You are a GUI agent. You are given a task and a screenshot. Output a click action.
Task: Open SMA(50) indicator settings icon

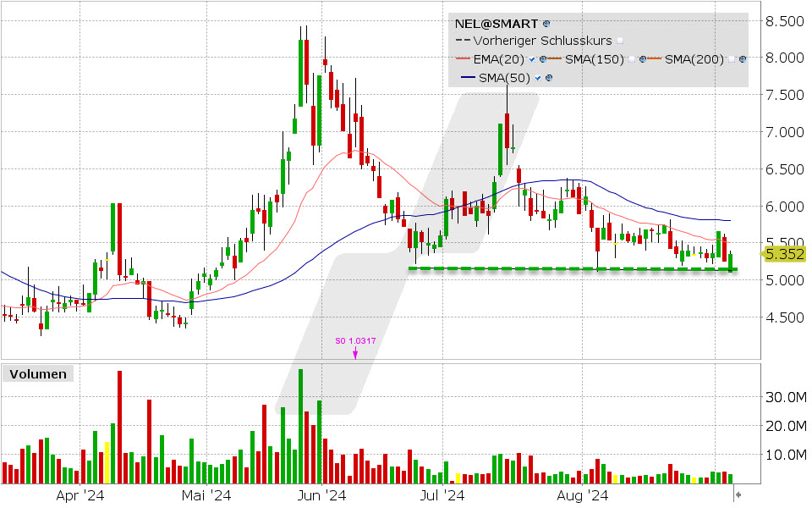[x=549, y=78]
